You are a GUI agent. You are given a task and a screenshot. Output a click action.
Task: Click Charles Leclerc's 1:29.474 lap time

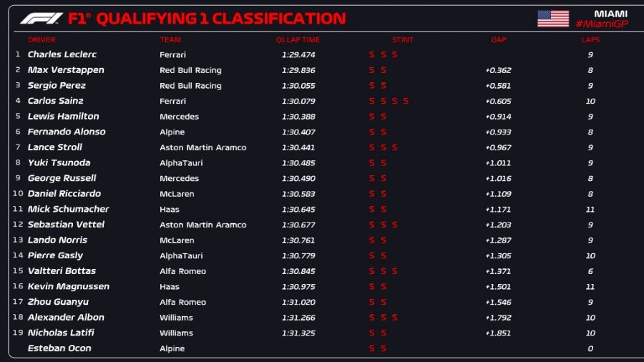(298, 54)
